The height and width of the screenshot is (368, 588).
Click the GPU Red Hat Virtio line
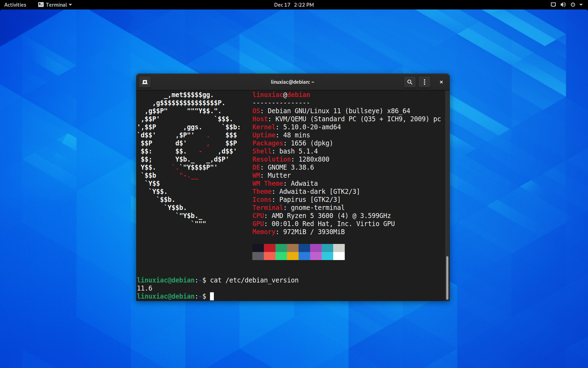click(x=323, y=224)
